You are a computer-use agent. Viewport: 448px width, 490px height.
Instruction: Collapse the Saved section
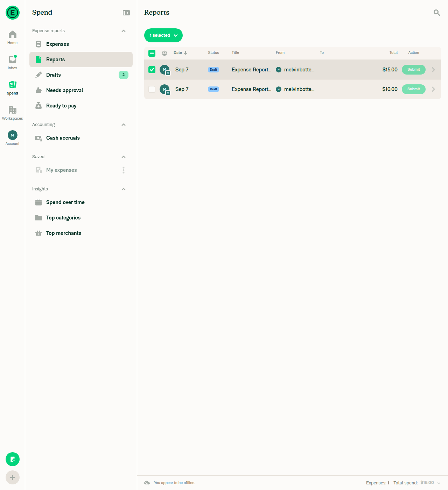click(124, 157)
